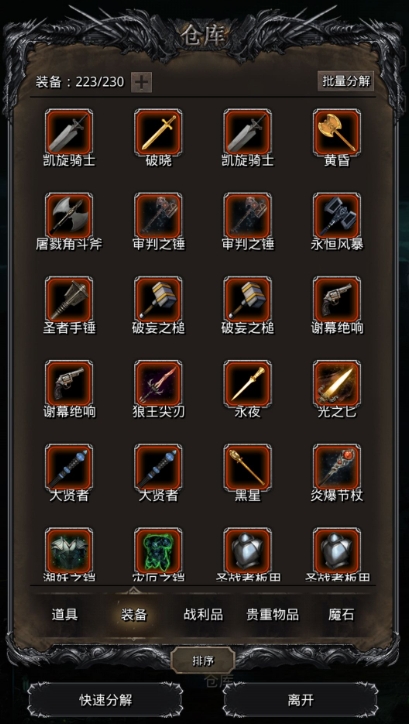Choose the 圣者手锤 mace item
This screenshot has height=724, width=409.
pyautogui.click(x=69, y=300)
